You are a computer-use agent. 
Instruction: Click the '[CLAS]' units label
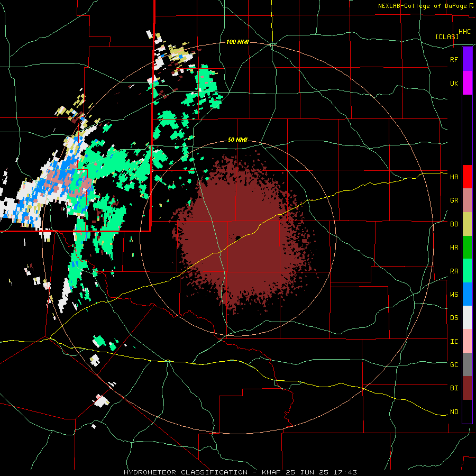pos(447,36)
